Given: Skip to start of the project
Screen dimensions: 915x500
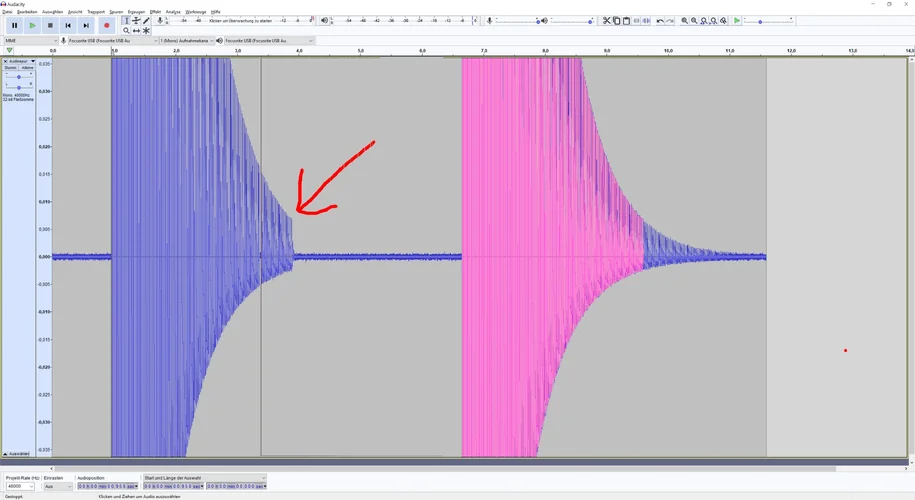Looking at the screenshot, I should pos(68,26).
